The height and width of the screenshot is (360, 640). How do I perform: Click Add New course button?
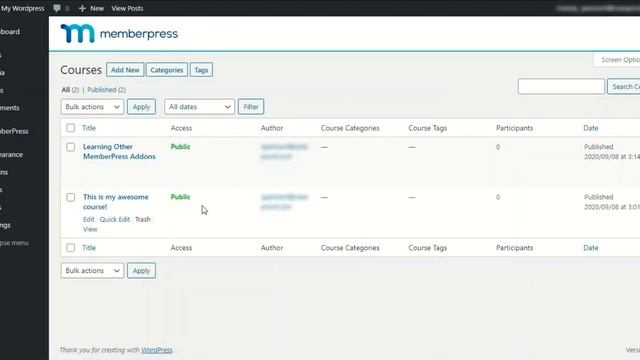point(125,70)
